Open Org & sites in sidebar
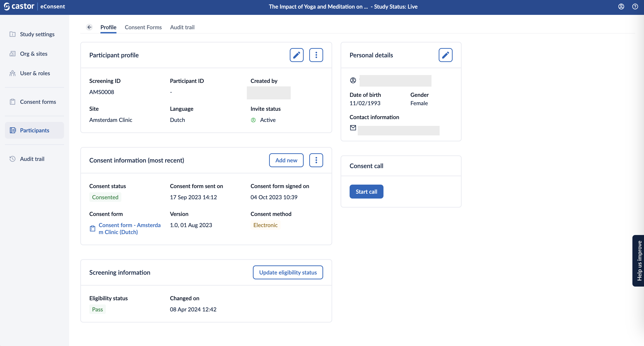The height and width of the screenshot is (346, 644). coord(35,54)
